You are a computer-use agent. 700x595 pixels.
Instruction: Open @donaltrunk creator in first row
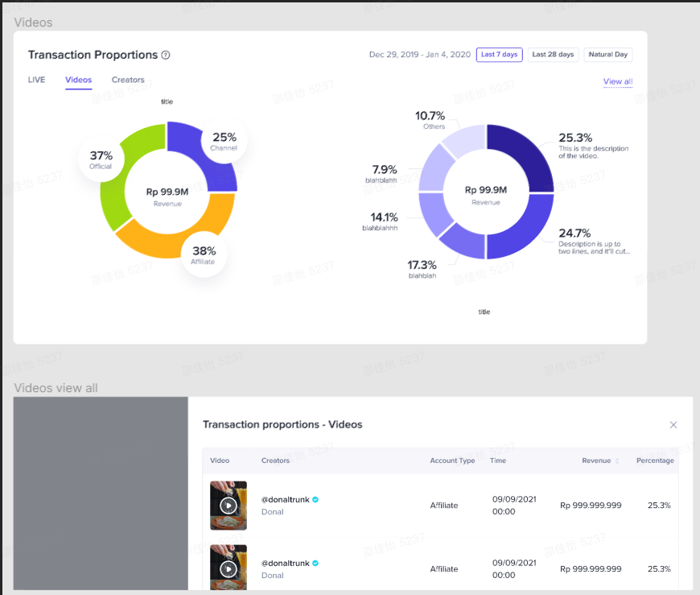[285, 500]
